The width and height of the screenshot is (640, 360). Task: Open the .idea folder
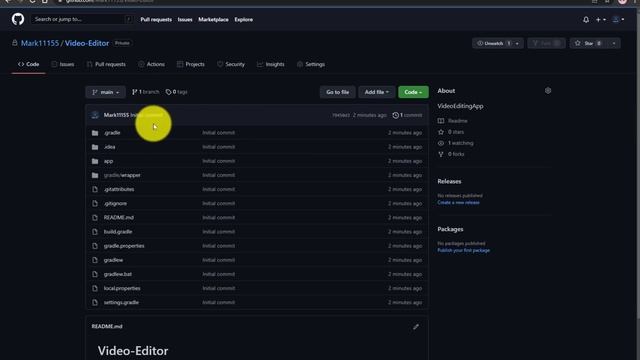pyautogui.click(x=109, y=147)
